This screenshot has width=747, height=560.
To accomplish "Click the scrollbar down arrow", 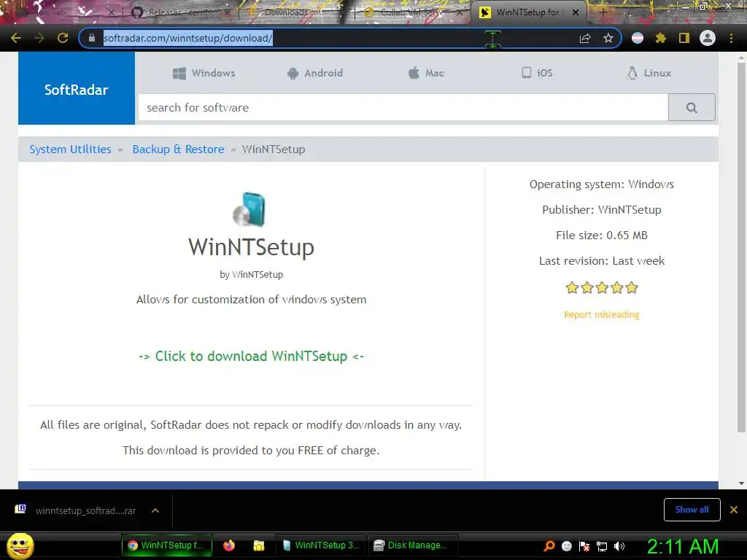I will 741,483.
